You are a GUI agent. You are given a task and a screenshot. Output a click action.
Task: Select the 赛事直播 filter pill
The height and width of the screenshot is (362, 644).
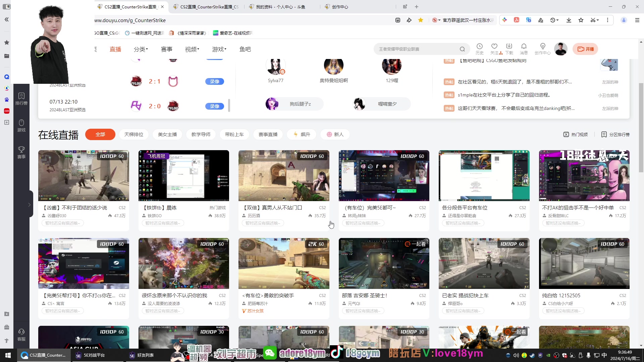(x=268, y=134)
